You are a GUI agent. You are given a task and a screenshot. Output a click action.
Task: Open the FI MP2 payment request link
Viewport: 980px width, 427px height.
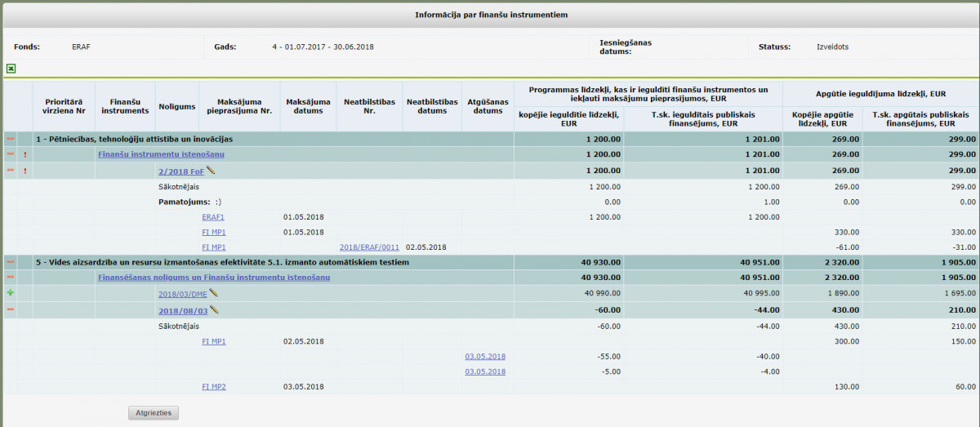click(213, 386)
